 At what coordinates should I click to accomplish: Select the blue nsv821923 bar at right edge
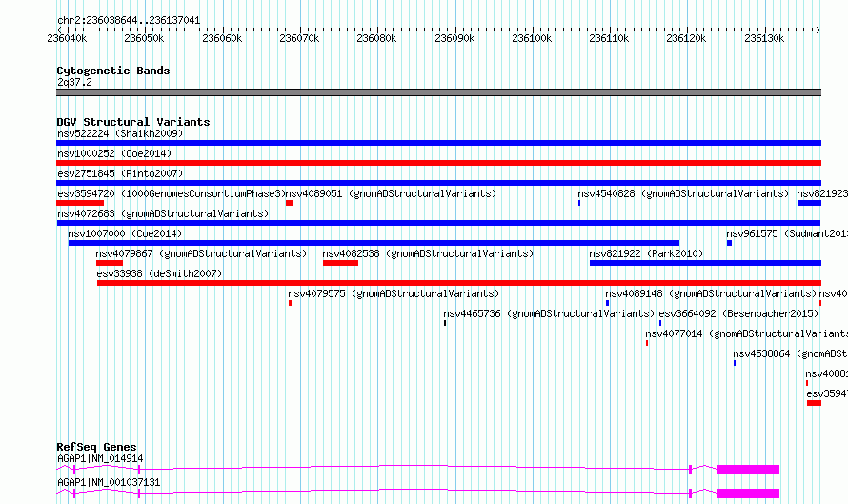tap(809, 203)
